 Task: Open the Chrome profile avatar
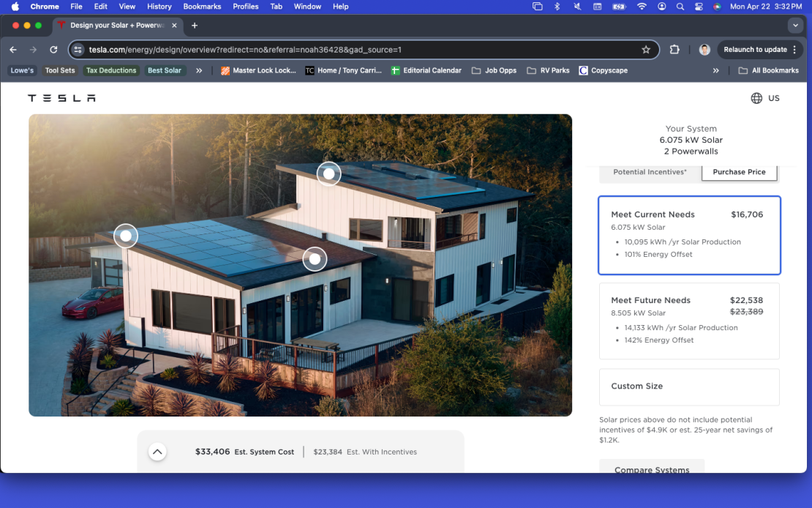point(704,50)
